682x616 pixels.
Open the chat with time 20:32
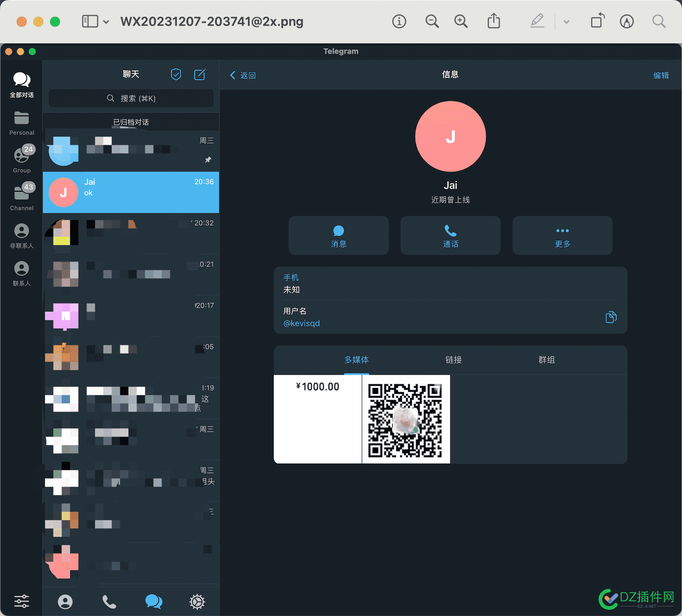[131, 233]
